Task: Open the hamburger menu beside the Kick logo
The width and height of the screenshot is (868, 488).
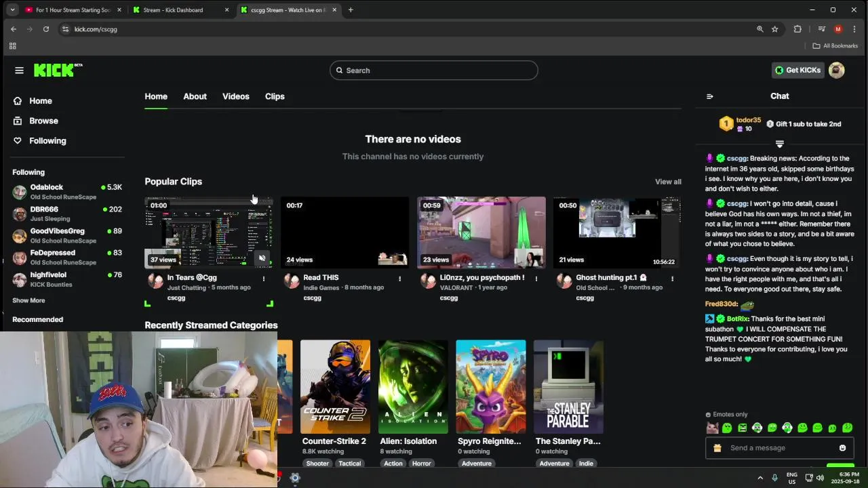Action: (19, 70)
